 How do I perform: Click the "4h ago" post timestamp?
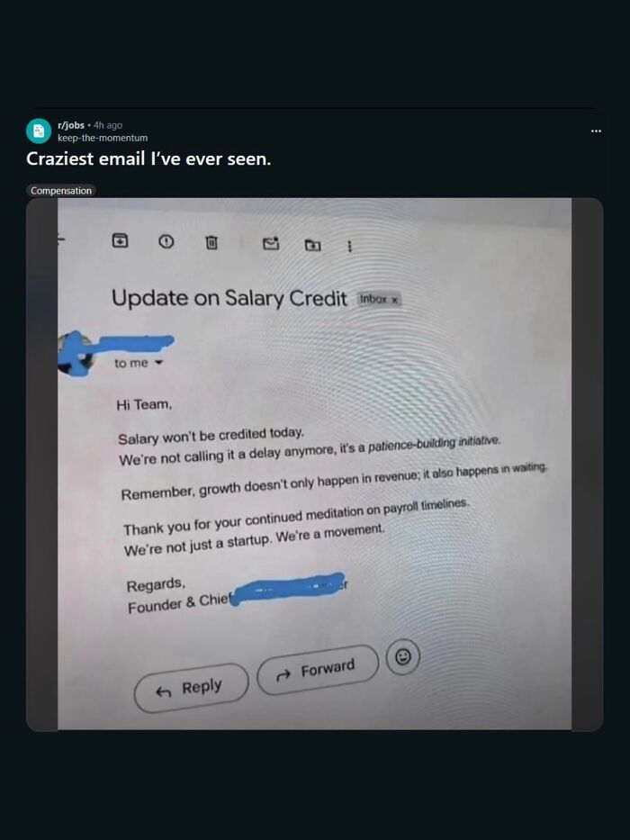coord(108,125)
